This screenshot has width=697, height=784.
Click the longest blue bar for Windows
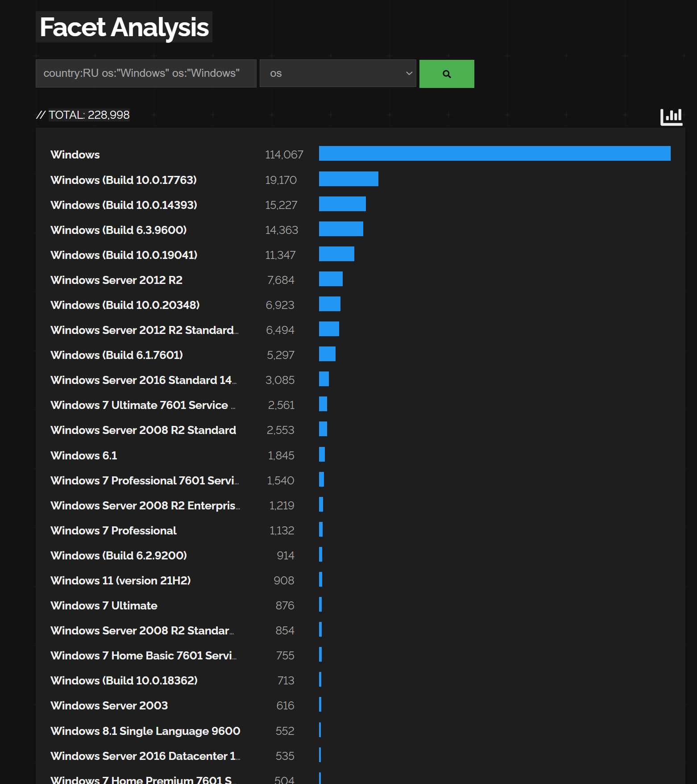pos(495,153)
